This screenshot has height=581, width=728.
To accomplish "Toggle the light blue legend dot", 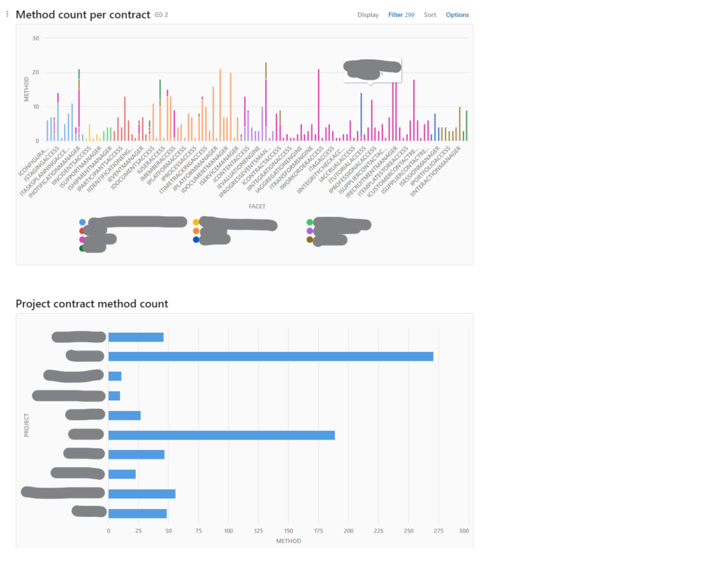I will pos(82,223).
